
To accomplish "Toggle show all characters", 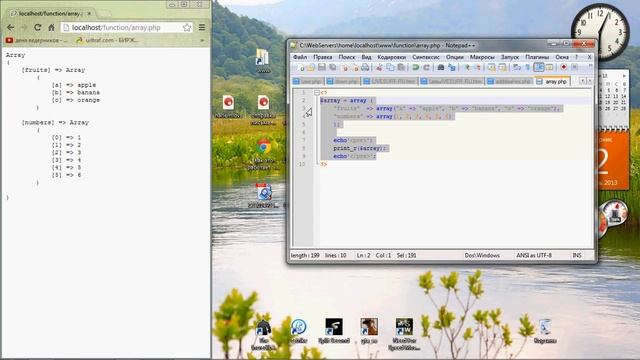I will coord(527,67).
